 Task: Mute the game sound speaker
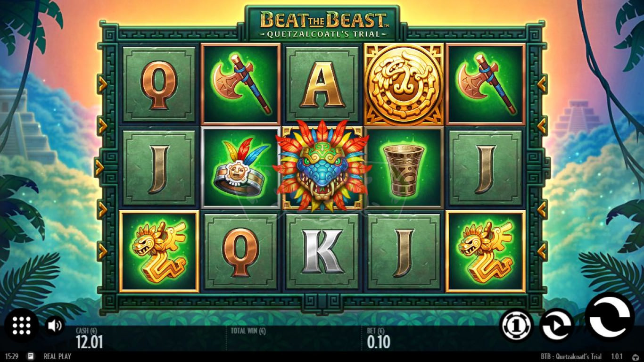pyautogui.click(x=55, y=325)
